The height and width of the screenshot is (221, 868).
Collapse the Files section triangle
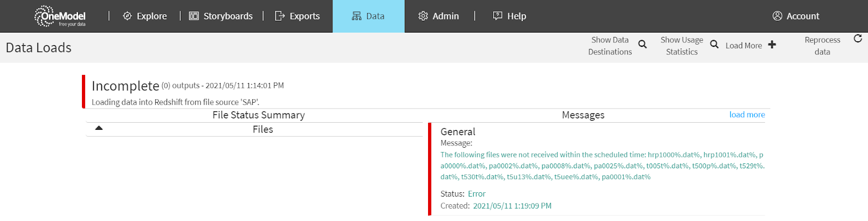pos(99,129)
